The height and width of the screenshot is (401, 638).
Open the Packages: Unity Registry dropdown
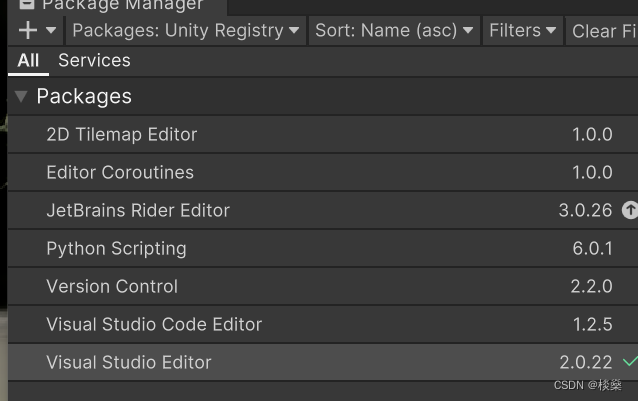point(186,31)
